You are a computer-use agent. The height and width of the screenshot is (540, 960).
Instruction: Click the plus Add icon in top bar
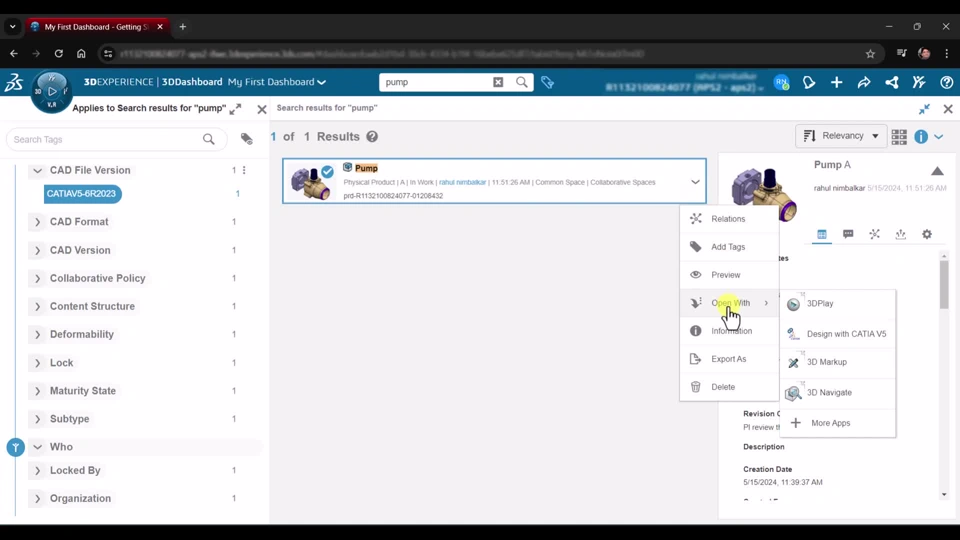pos(836,83)
